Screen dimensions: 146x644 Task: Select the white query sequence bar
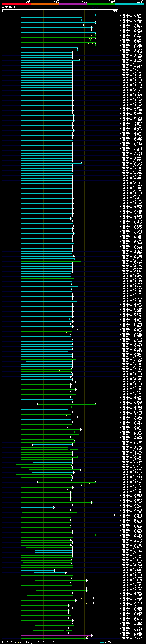[x=60, y=10]
